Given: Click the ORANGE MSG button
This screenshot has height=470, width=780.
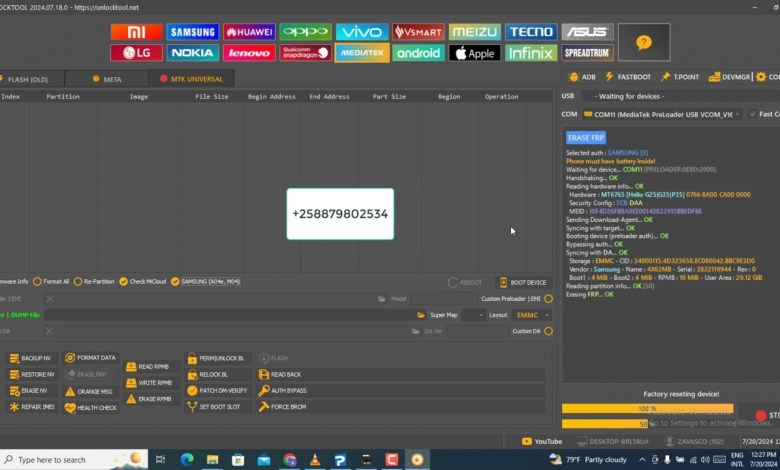Looking at the screenshot, I should point(90,391).
